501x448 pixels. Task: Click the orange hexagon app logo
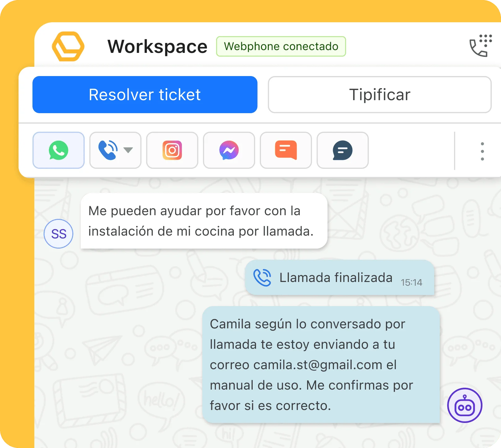click(x=68, y=46)
